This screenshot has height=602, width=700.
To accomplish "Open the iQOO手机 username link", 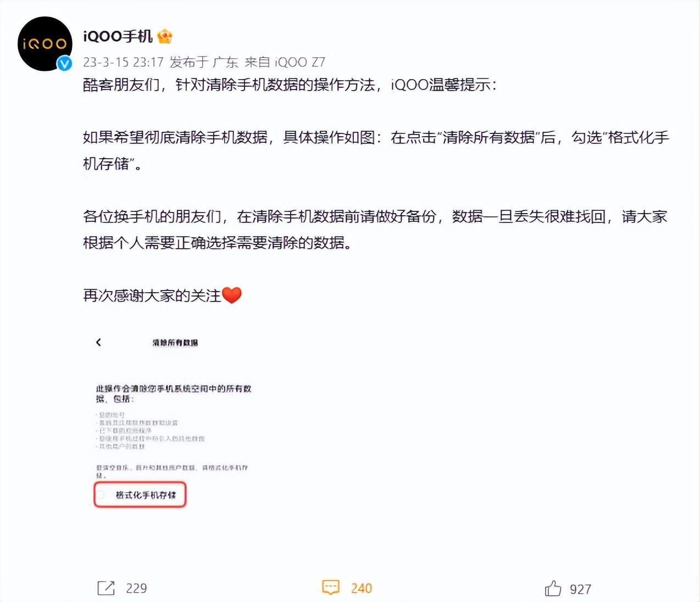I will [x=118, y=37].
